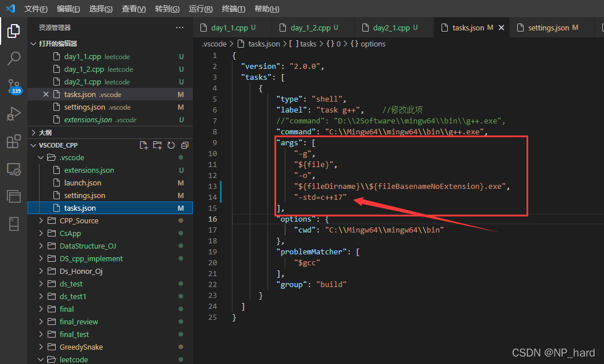The height and width of the screenshot is (364, 604).
Task: Expand the ds_test folder
Action: point(41,284)
